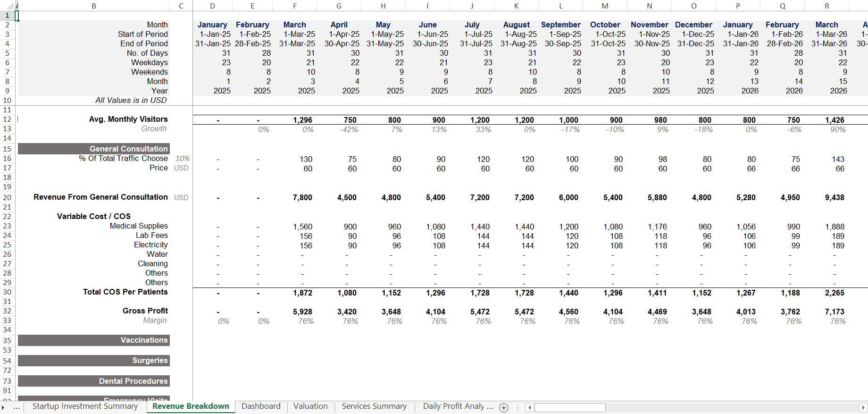Switch to Services Summary sheet tab
Viewport: 868px width, 414px height.
click(x=374, y=406)
